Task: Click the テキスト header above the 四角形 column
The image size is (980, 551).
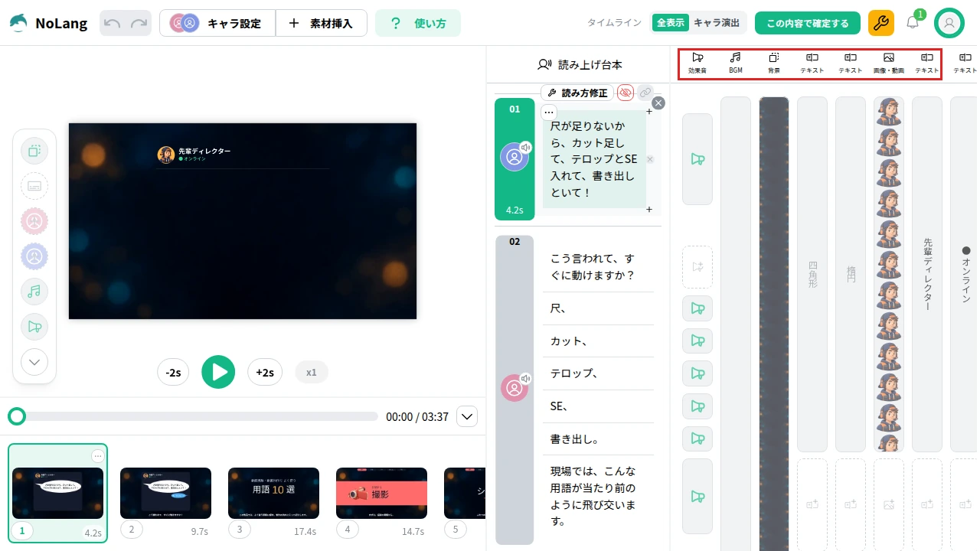Action: pyautogui.click(x=812, y=63)
